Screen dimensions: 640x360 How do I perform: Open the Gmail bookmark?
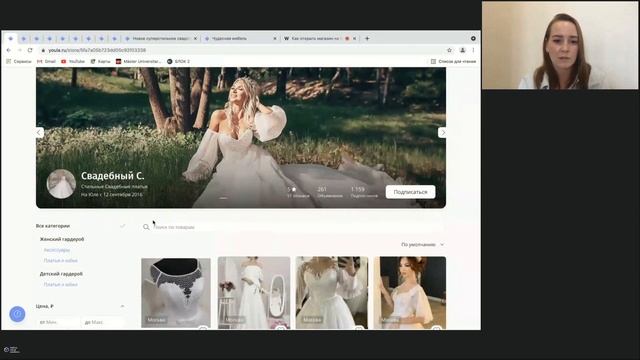tap(46, 61)
